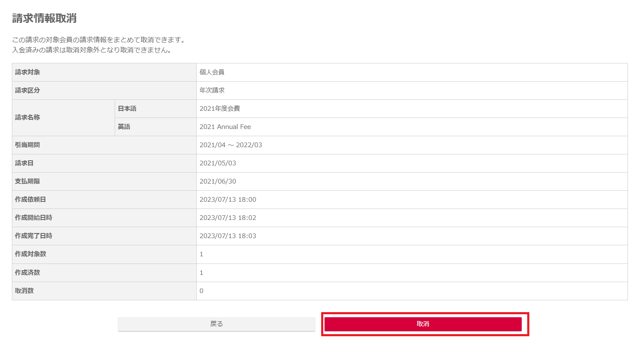Click the 引当期間 date range value
Image resolution: width=644 pixels, height=354 pixels.
231,145
